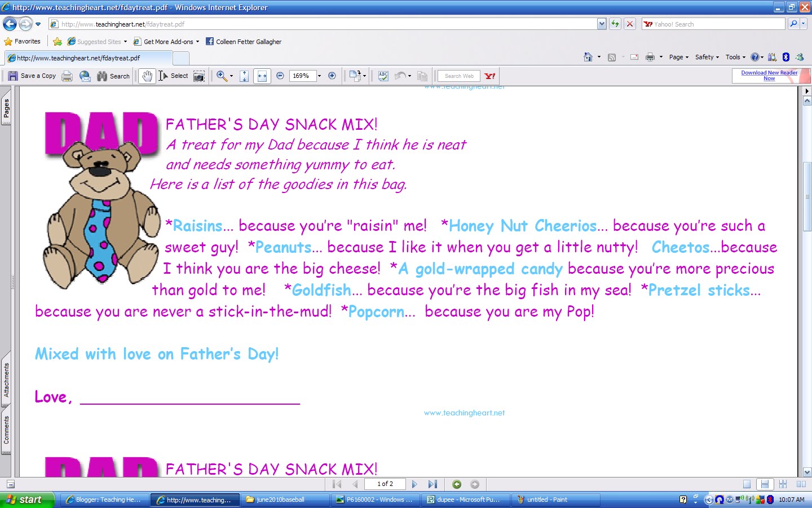Open the Safety menu
812x508 pixels.
click(707, 57)
